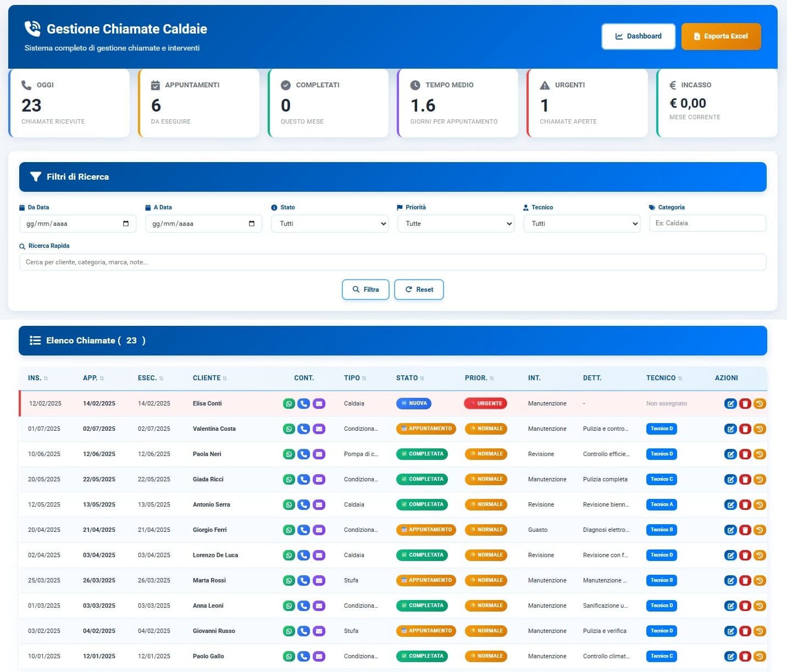
Task: Open the Stato dropdown
Action: [329, 224]
